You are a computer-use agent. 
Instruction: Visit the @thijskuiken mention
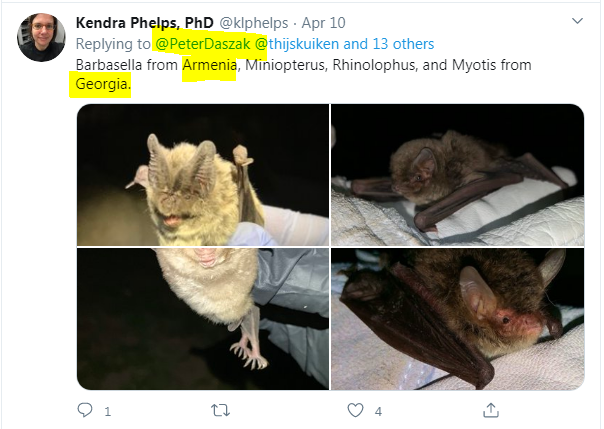click(300, 43)
